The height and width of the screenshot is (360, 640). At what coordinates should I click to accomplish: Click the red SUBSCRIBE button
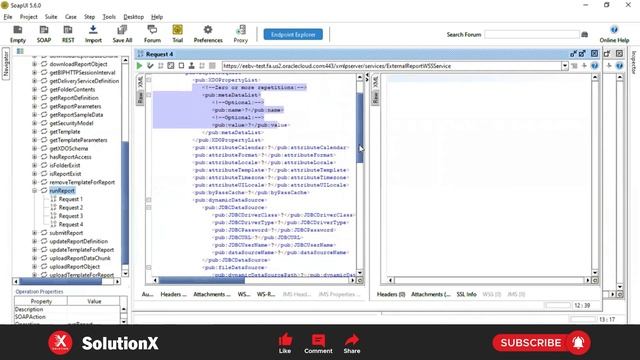[541, 343]
